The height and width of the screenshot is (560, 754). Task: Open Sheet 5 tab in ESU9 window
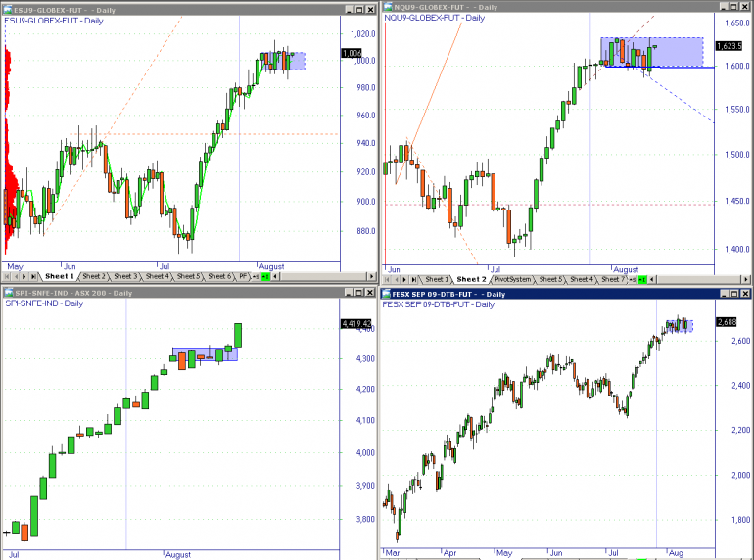click(188, 276)
